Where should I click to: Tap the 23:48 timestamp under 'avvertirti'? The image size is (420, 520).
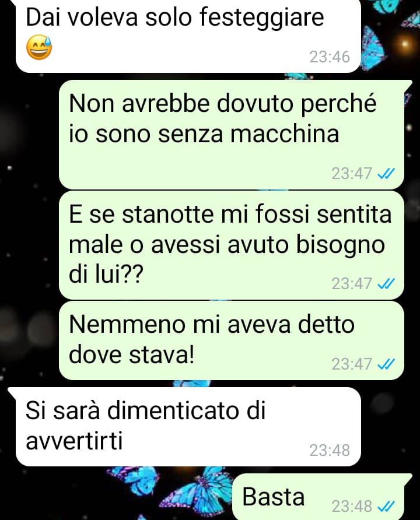coord(330,450)
